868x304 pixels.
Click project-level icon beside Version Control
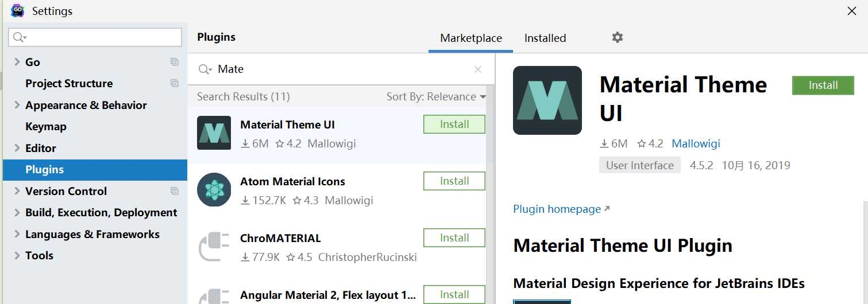[x=175, y=191]
